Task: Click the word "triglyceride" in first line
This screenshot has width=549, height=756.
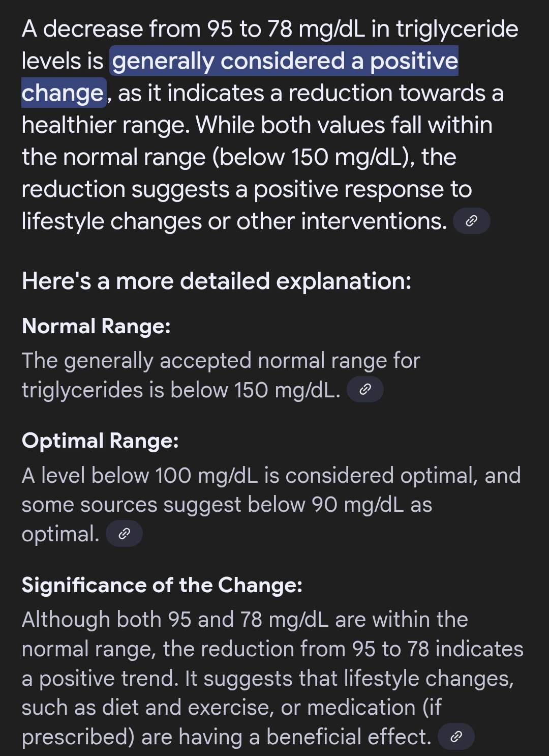Action: 457,30
